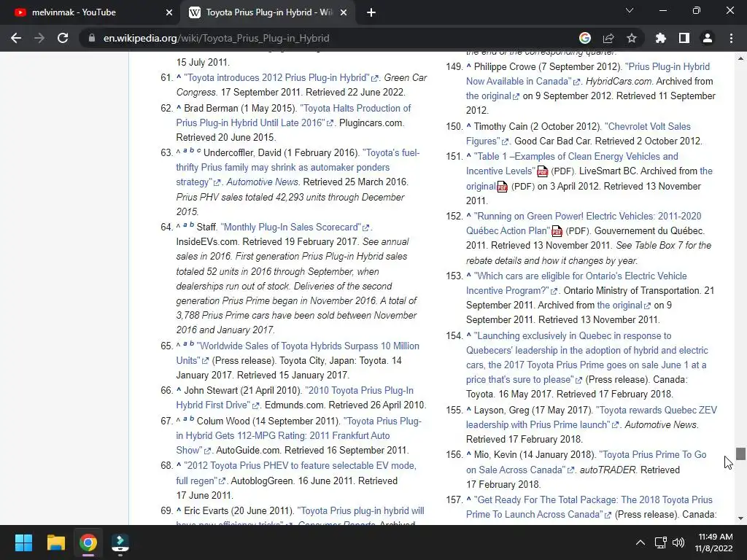Jump back via reference 150 caret
747x560 pixels.
pos(469,125)
